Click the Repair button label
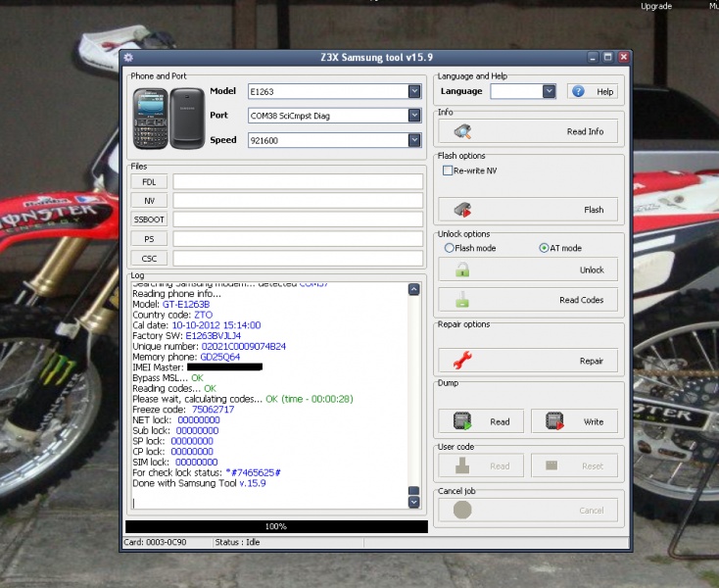 pyautogui.click(x=592, y=361)
